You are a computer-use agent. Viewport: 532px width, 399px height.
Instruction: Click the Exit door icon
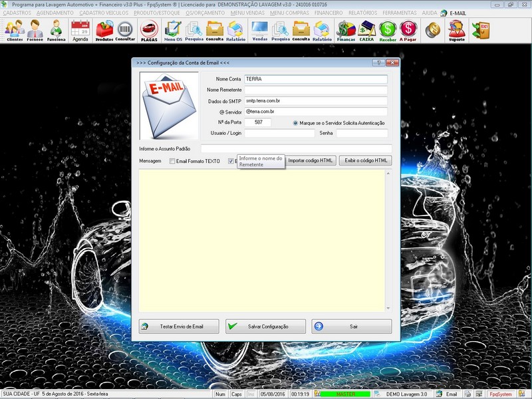(481, 30)
